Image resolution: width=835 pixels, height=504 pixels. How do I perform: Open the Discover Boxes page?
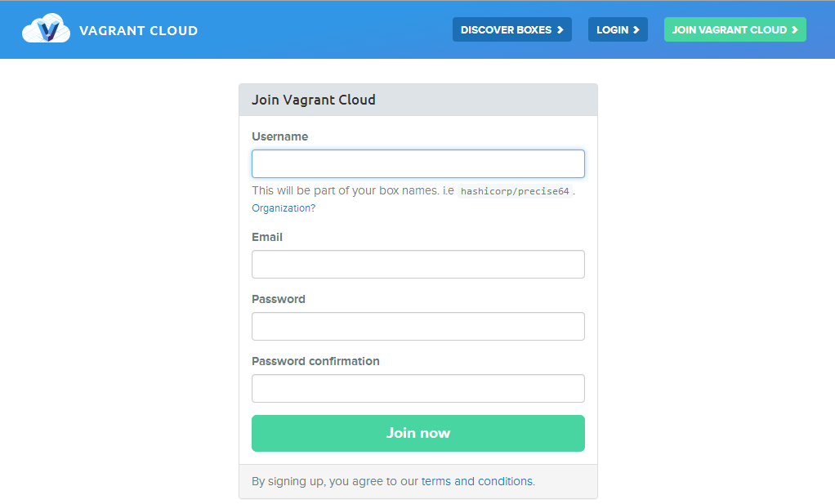pos(507,30)
